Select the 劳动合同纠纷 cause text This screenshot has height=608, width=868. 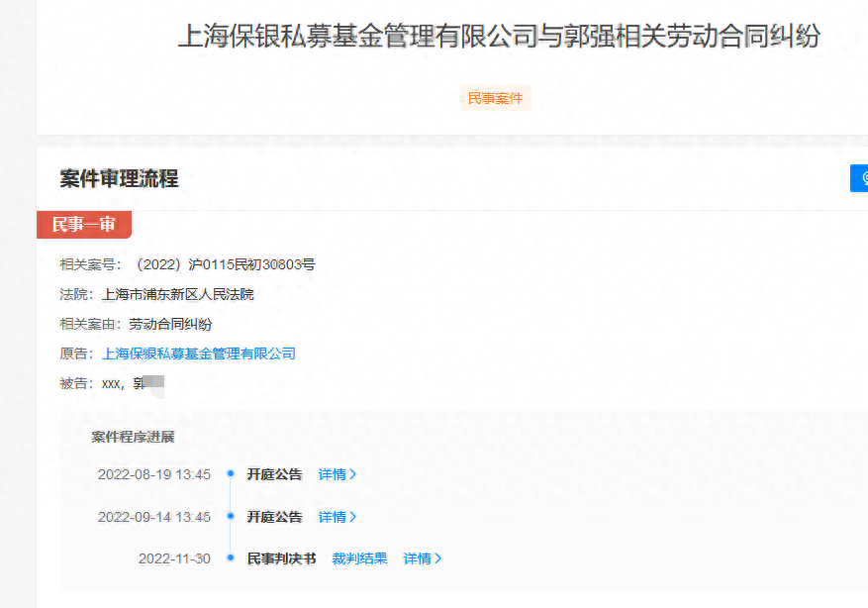(x=170, y=324)
